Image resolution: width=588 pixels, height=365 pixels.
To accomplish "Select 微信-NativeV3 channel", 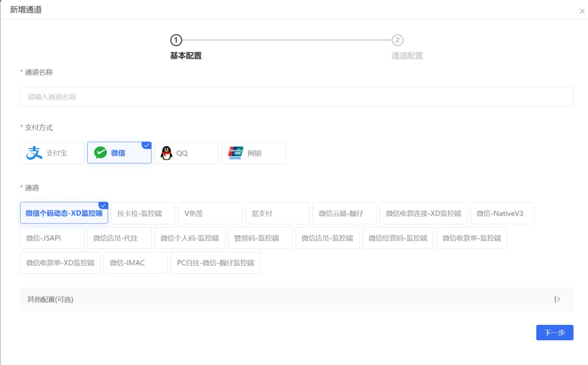I will click(x=502, y=213).
